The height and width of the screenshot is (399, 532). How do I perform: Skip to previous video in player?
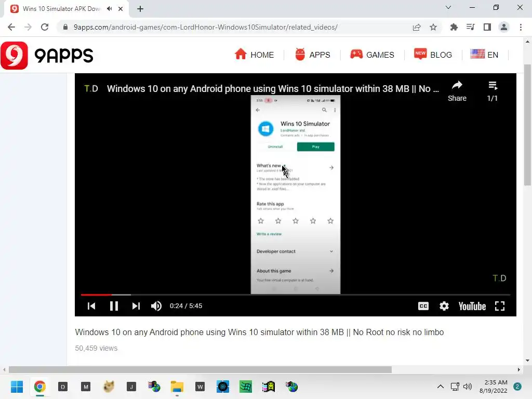click(91, 306)
